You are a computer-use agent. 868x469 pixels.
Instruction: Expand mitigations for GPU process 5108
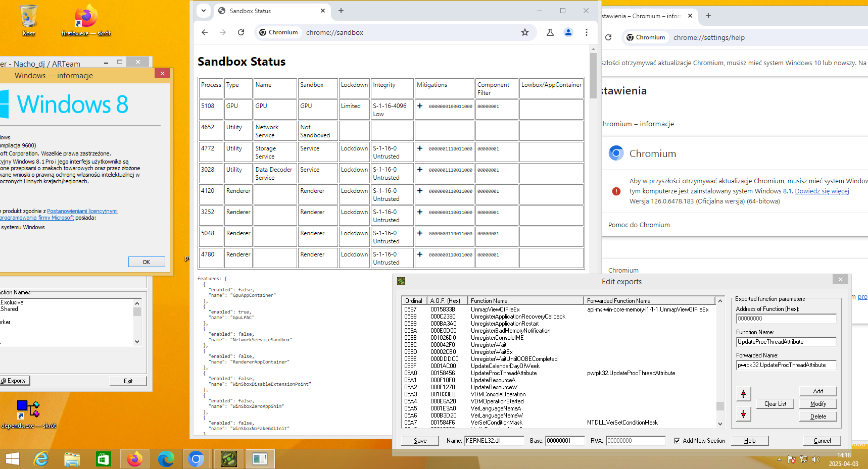point(420,106)
